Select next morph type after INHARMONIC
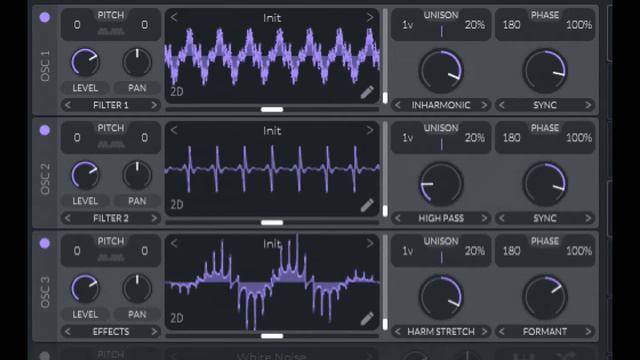640x360 pixels. (484, 105)
